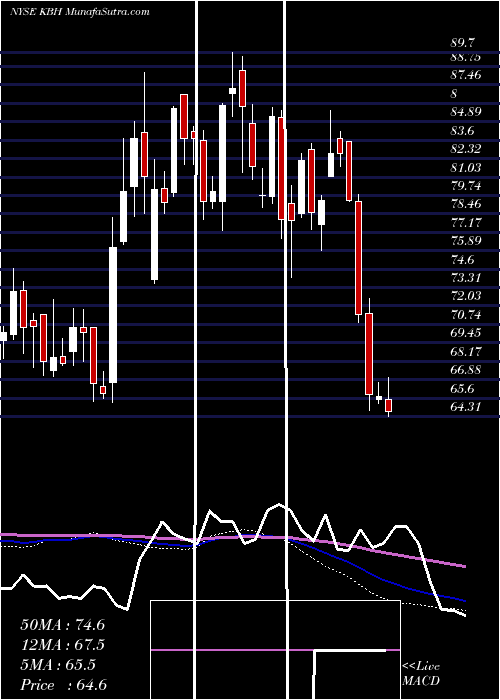The image size is (500, 700).
Task: Click the 68.17 price level label
Action: coord(466,352)
